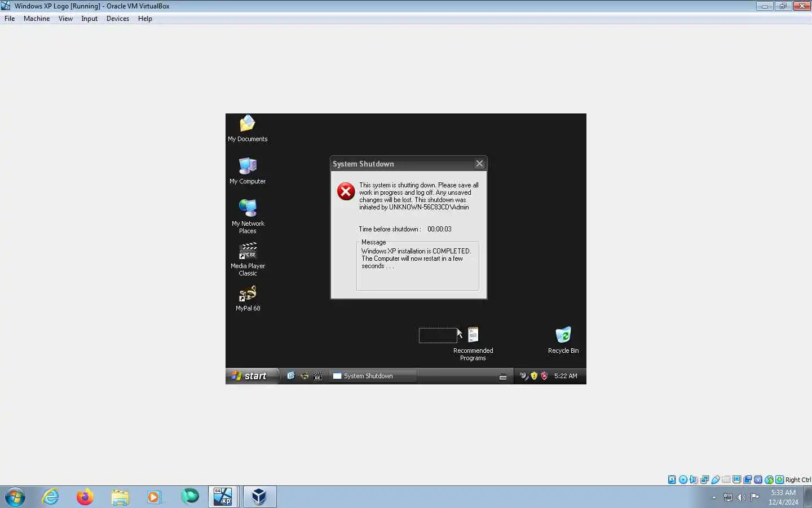
Task: Click VirtualBox shared folders indicator
Action: (x=726, y=480)
